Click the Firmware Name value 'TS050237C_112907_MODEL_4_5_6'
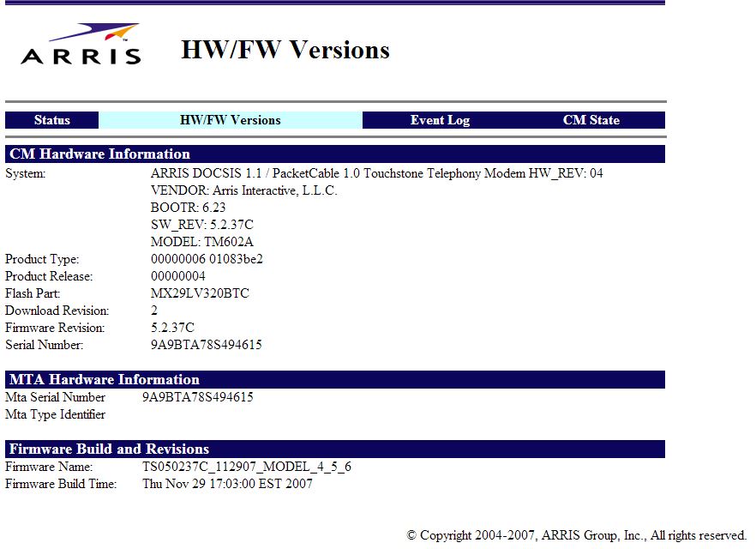This screenshot has width=756, height=549. (247, 467)
